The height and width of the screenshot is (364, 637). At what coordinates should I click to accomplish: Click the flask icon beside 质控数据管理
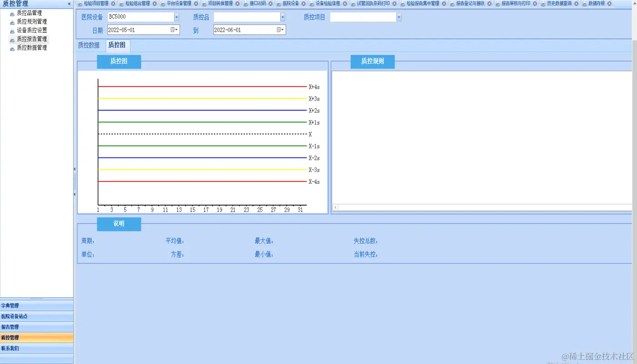coord(12,48)
